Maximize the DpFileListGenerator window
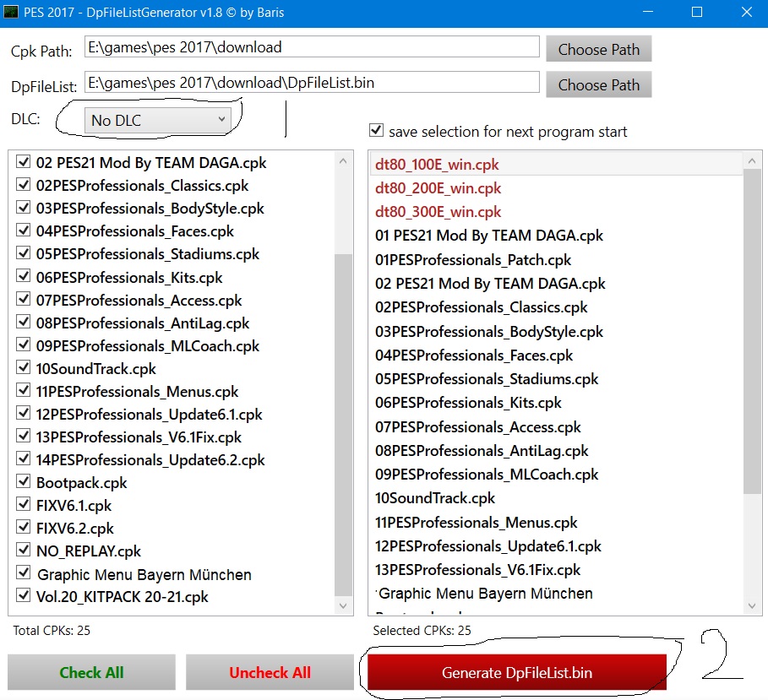This screenshot has width=768, height=700. click(697, 12)
